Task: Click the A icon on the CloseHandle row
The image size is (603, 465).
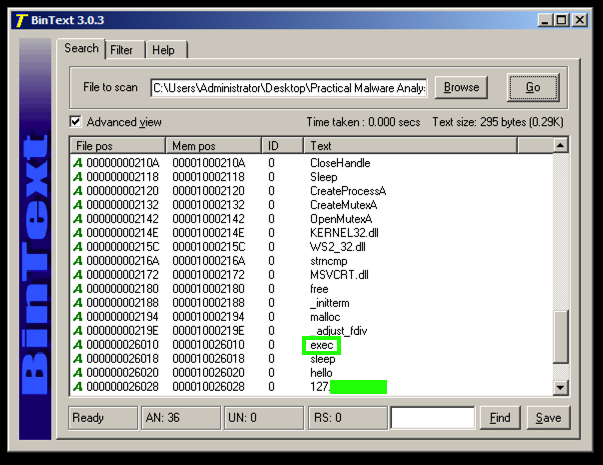Action: 78,163
